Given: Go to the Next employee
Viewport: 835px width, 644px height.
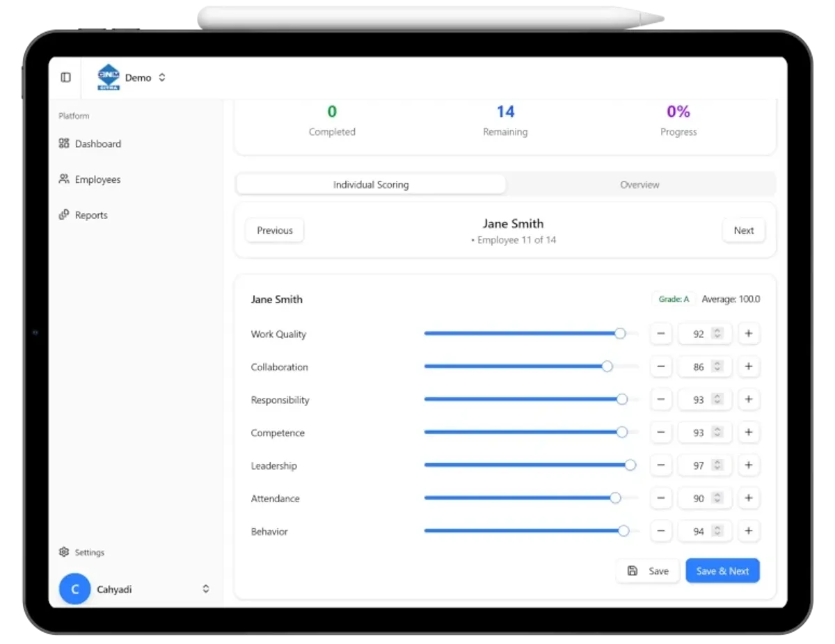Looking at the screenshot, I should click(x=744, y=230).
